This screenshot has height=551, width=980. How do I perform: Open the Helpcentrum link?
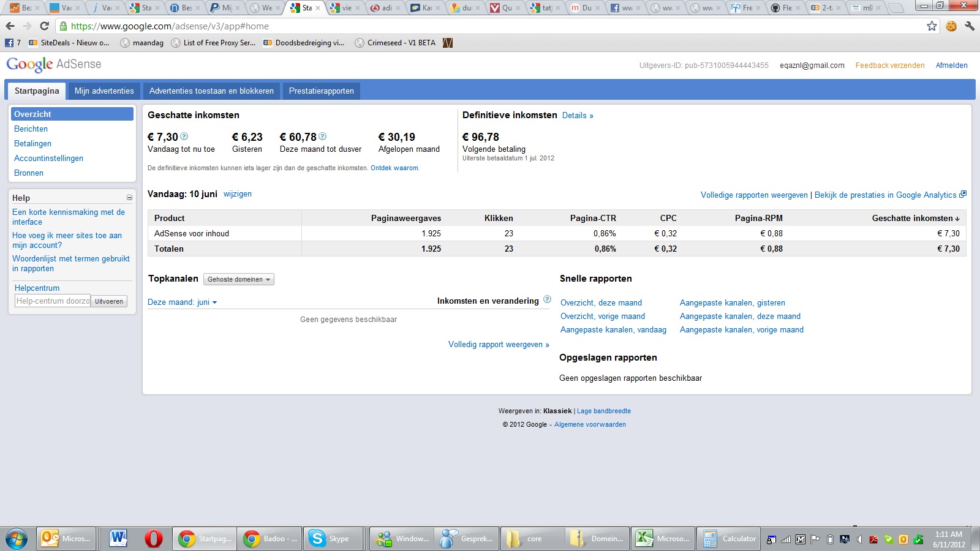(37, 288)
